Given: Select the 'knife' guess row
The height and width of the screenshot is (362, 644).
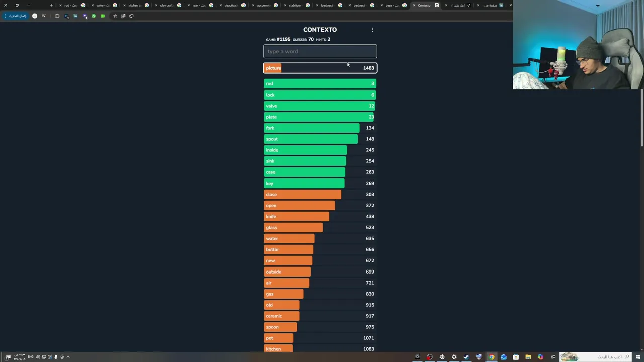Looking at the screenshot, I should tap(320, 216).
